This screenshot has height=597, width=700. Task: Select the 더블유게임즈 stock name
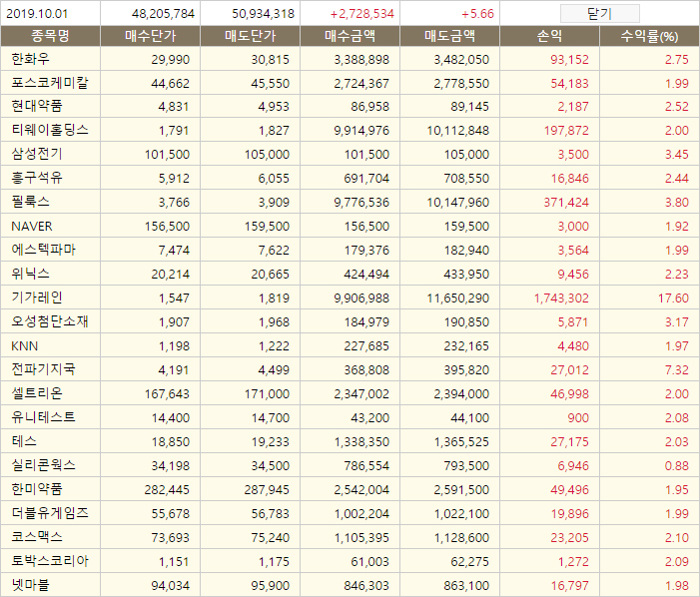pos(50,513)
